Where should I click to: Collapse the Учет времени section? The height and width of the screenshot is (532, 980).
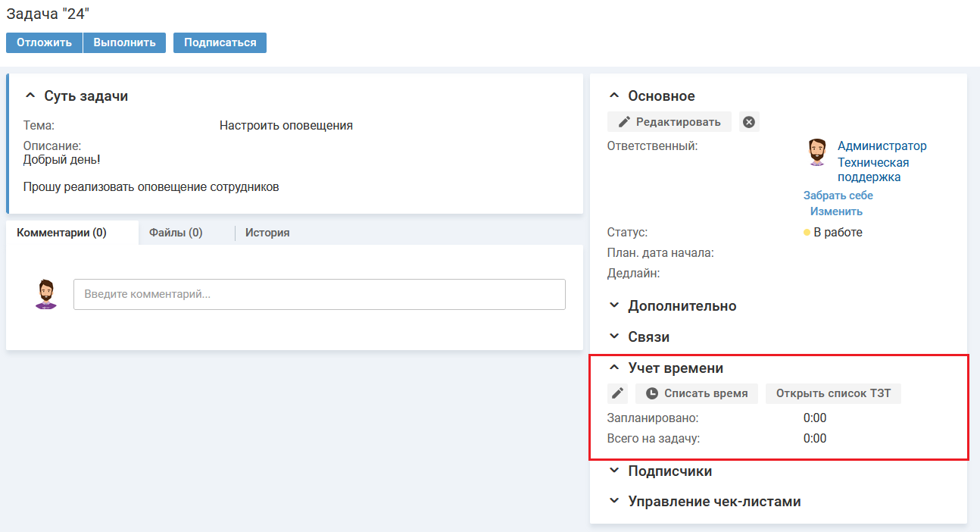tap(614, 368)
